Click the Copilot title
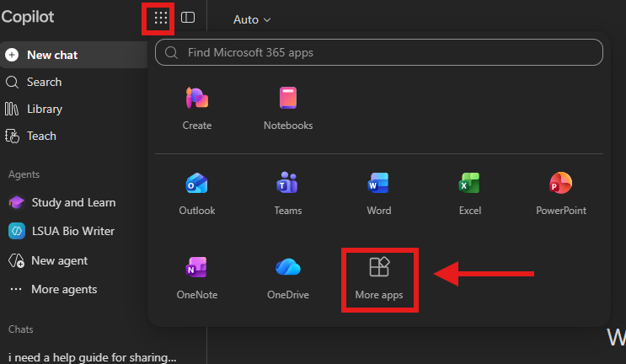The width and height of the screenshot is (626, 364). point(27,17)
